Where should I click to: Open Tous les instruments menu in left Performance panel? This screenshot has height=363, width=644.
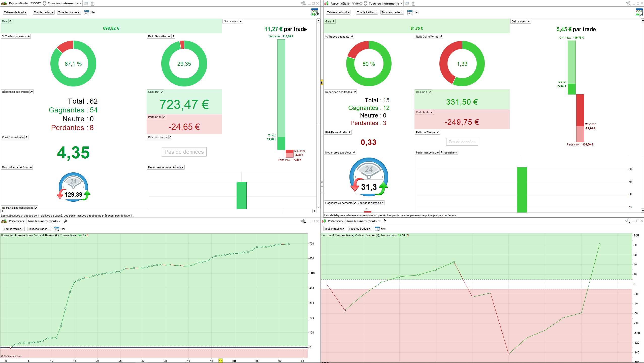tap(44, 221)
